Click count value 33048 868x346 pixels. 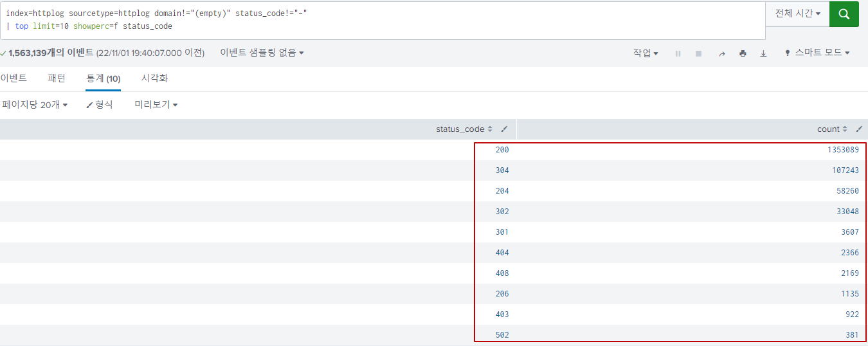(847, 212)
